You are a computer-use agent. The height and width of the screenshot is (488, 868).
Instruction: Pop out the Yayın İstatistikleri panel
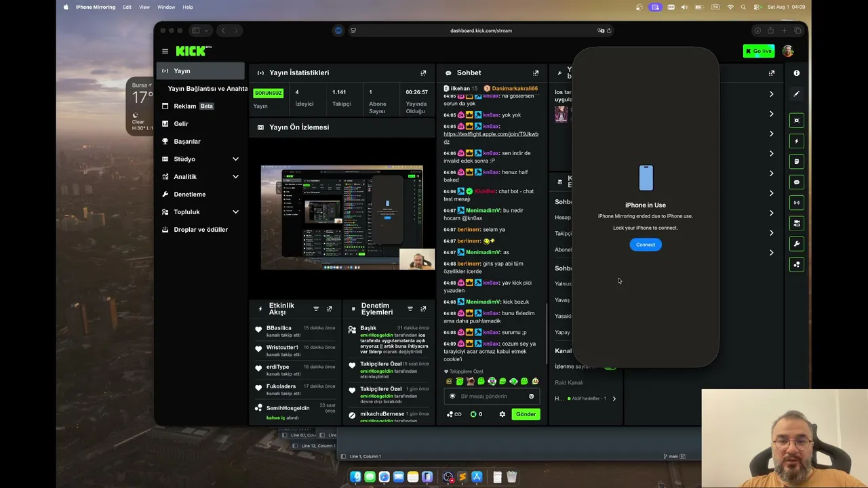coord(423,73)
